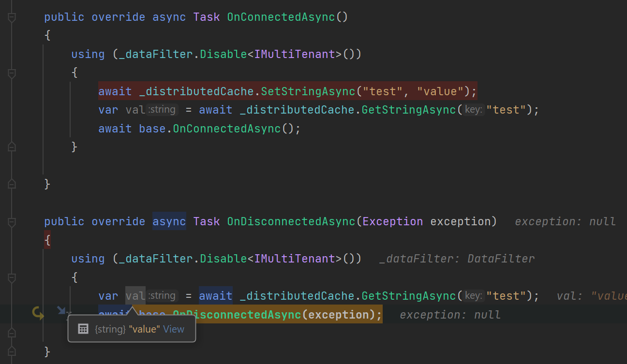Click the fold marker beside OnConnectedAsync

[x=11, y=16]
